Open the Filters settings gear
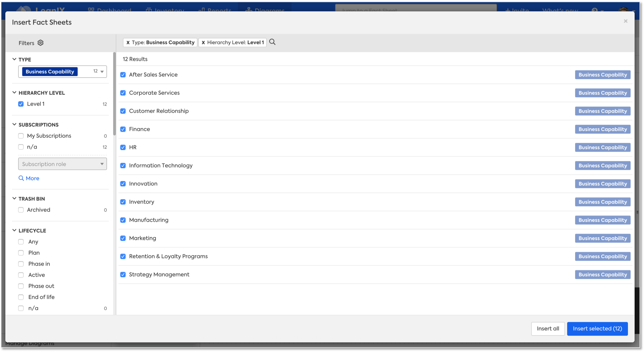 tap(41, 43)
